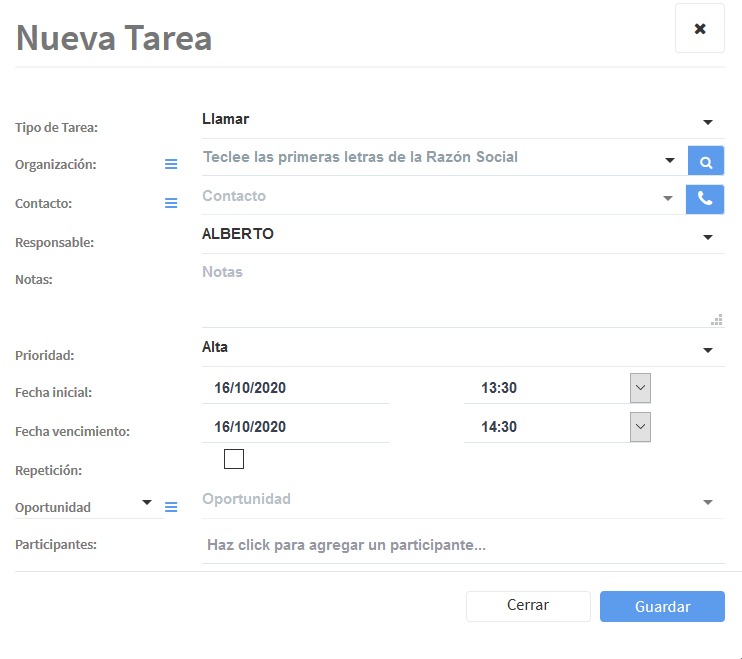Click the Participantes field to add participant
Viewport: 742px width, 659px height.
460,546
